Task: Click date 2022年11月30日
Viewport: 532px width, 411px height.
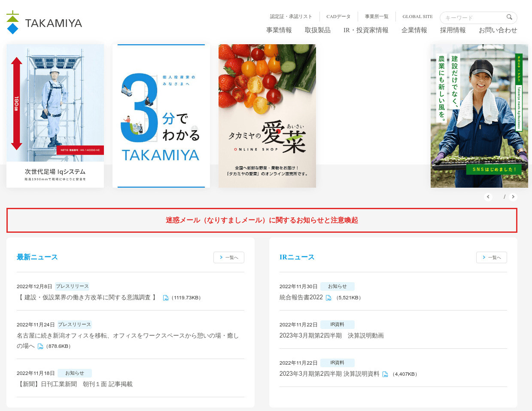Action: pyautogui.click(x=298, y=286)
